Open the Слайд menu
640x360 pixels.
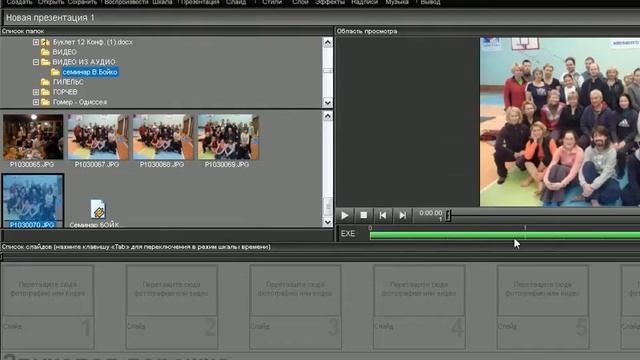click(x=236, y=2)
